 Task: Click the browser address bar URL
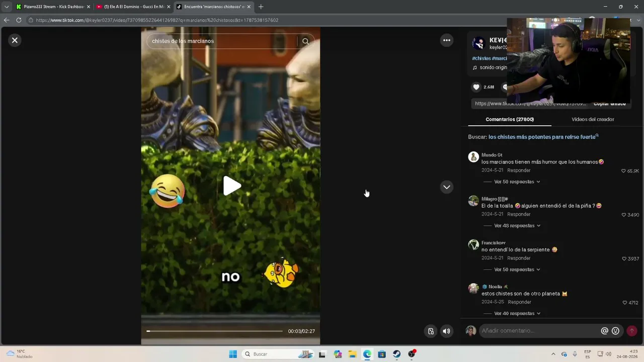click(157, 20)
